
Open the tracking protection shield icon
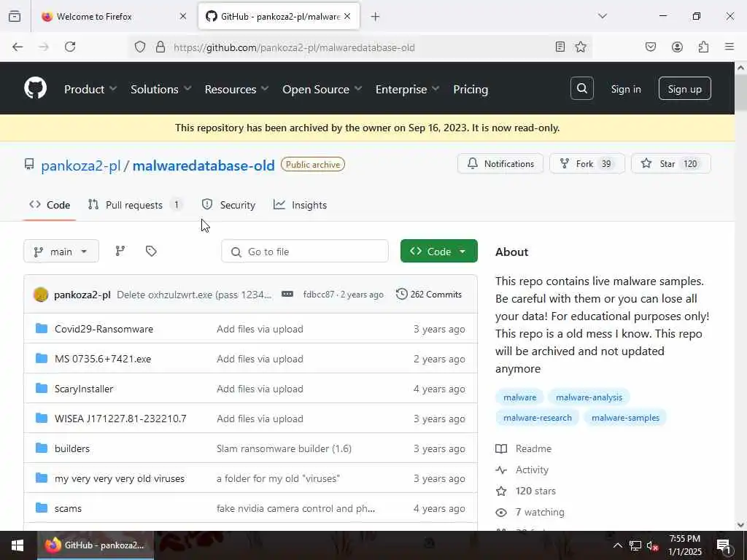tap(139, 47)
